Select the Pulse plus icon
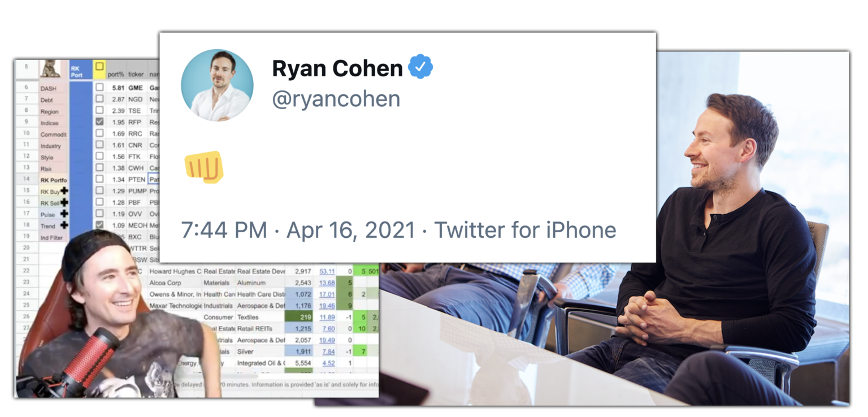 click(64, 214)
